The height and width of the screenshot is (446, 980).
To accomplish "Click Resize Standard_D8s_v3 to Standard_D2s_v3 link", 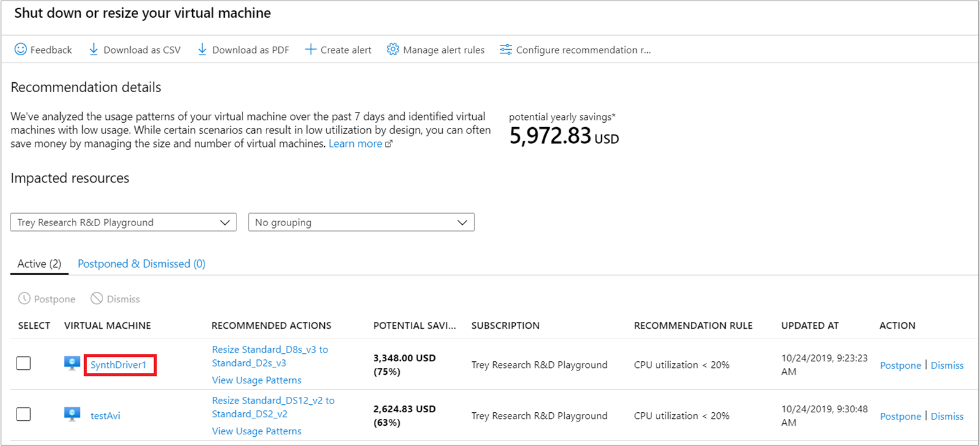I will pos(270,356).
